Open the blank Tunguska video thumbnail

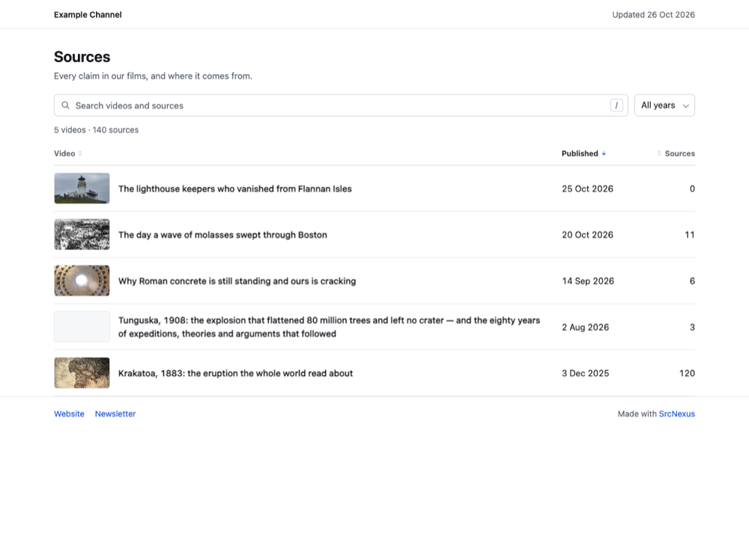[x=82, y=327]
